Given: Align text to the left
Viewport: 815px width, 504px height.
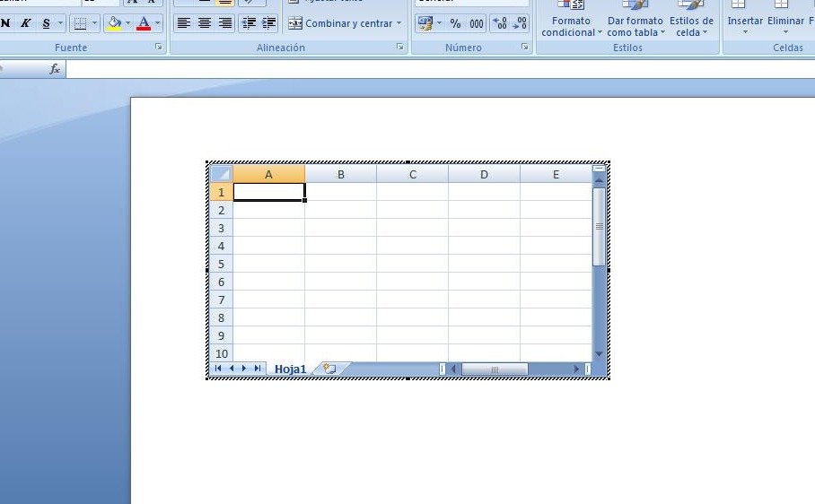Looking at the screenshot, I should 183,23.
